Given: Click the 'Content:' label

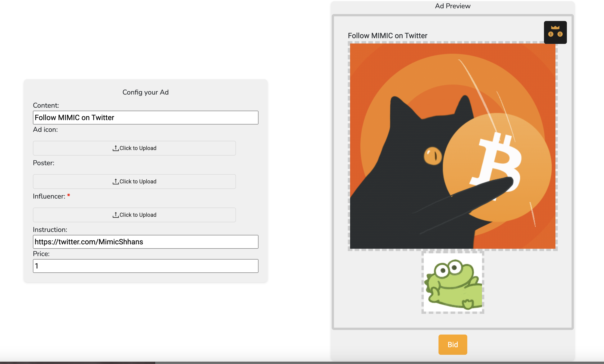Looking at the screenshot, I should click(x=46, y=105).
